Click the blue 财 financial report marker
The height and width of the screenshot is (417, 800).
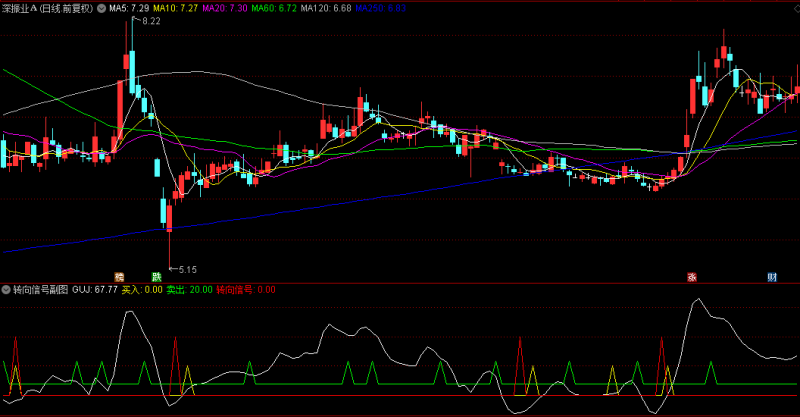(x=772, y=277)
